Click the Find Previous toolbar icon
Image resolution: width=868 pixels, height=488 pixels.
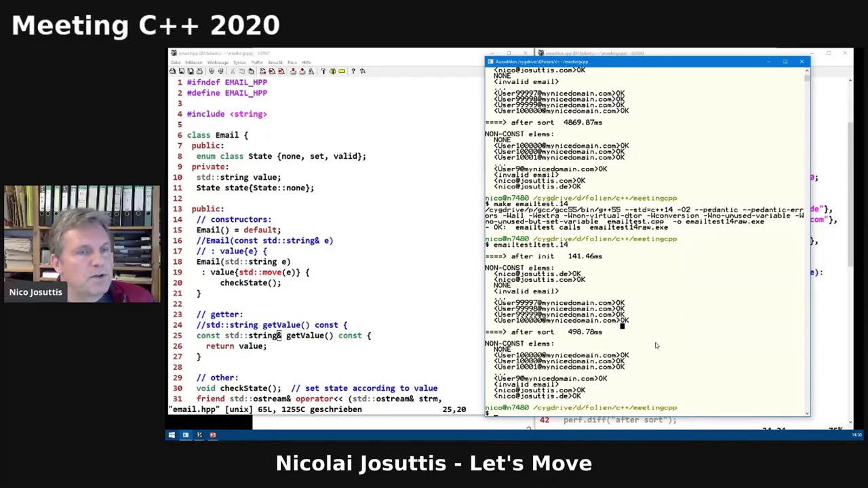coord(281,71)
